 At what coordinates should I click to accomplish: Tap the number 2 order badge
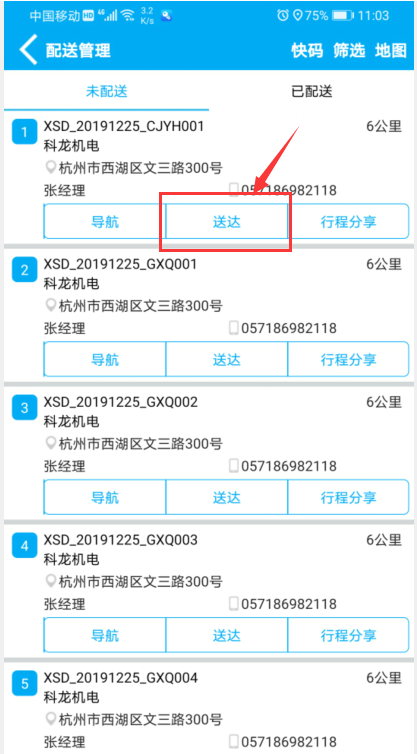24,270
